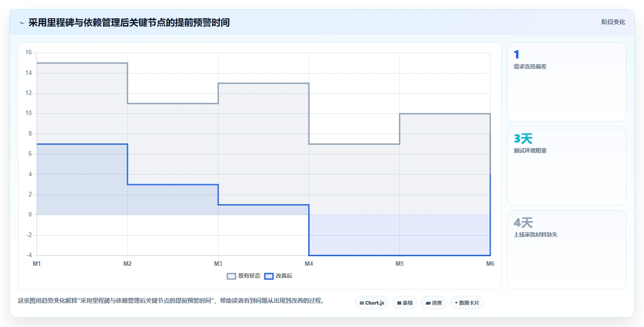
Task: Click the y-axis label -4
Action: point(28,255)
